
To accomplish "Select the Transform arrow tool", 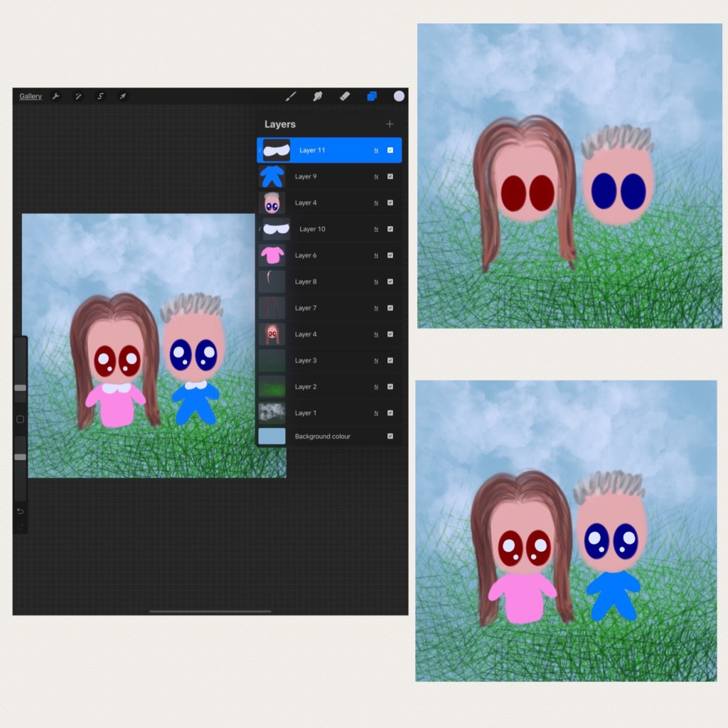I will pyautogui.click(x=122, y=97).
